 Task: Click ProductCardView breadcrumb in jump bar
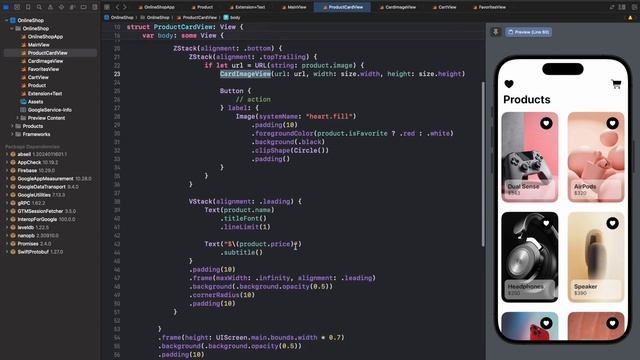click(x=196, y=18)
